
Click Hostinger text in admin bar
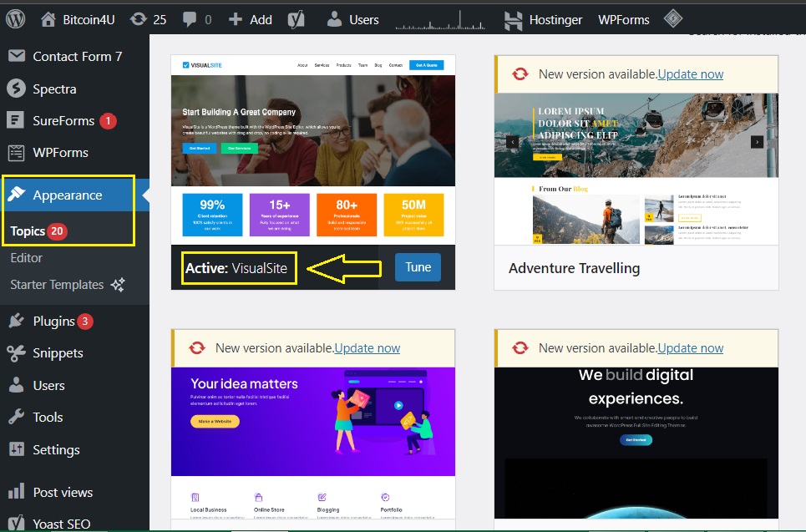(x=555, y=20)
